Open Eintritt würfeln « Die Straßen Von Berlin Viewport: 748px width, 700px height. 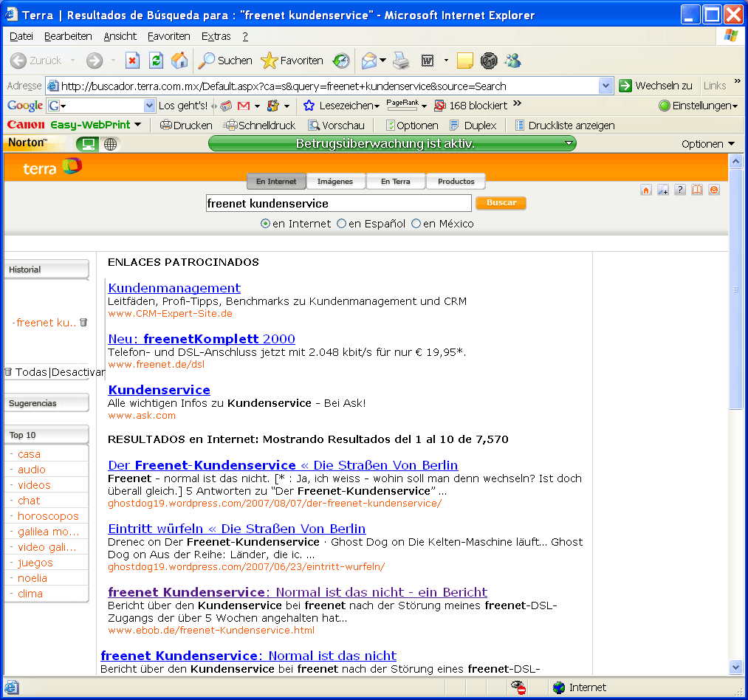tap(236, 529)
